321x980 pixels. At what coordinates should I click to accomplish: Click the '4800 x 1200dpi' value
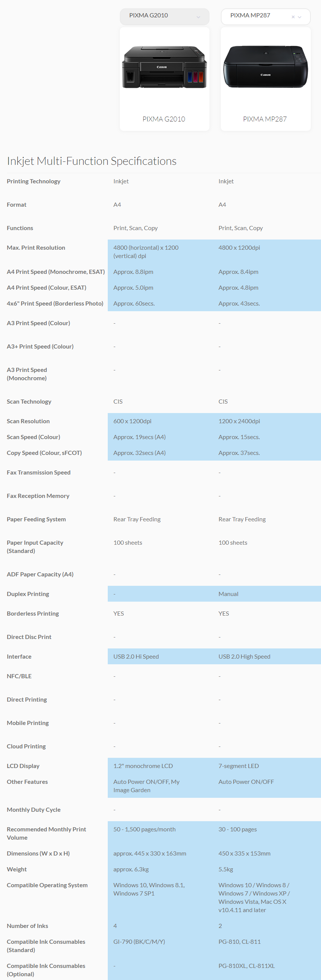coord(239,248)
